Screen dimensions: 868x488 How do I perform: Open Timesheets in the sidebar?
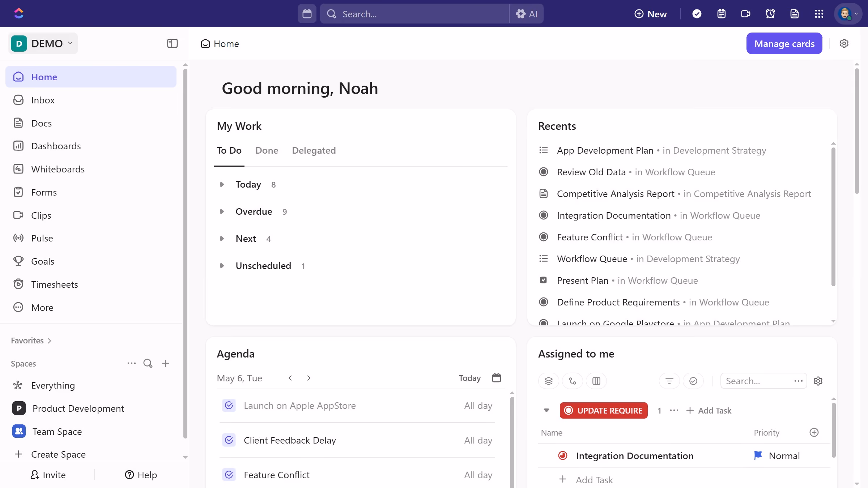pyautogui.click(x=91, y=284)
